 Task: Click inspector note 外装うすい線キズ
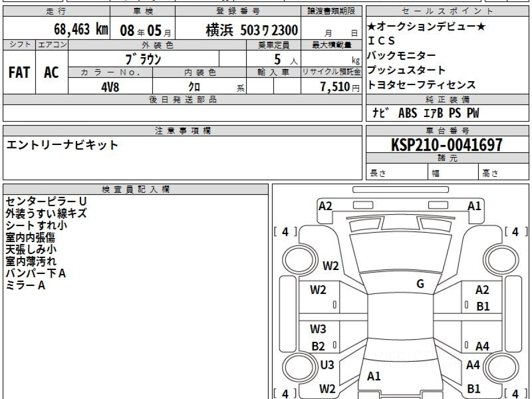click(x=46, y=213)
